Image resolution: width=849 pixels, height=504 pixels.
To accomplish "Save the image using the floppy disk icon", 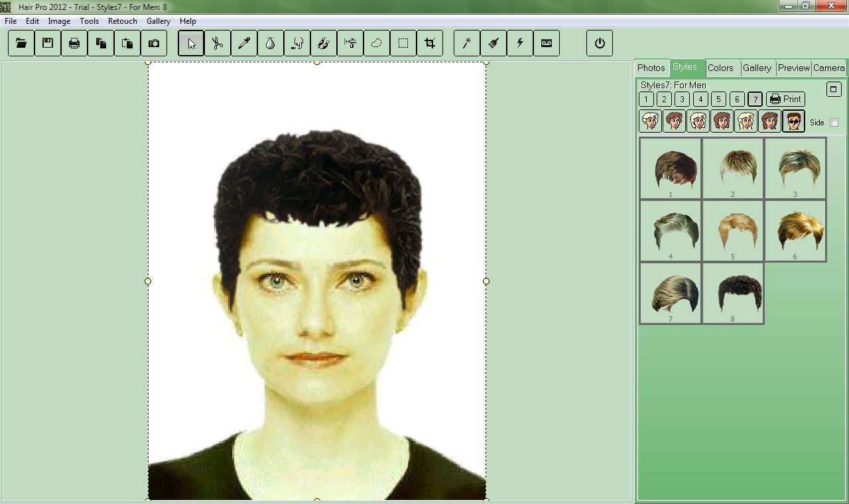I will click(48, 43).
